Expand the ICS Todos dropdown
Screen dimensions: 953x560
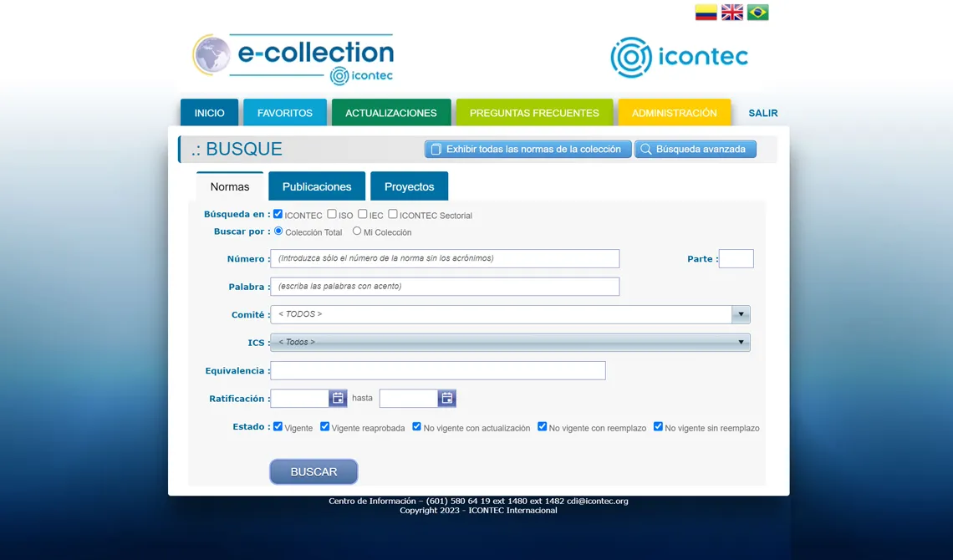coord(510,343)
